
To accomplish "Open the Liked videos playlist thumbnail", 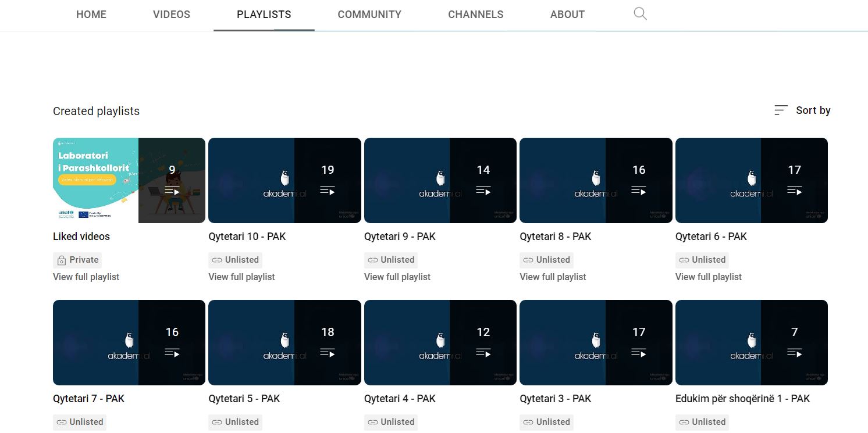I will pos(129,180).
